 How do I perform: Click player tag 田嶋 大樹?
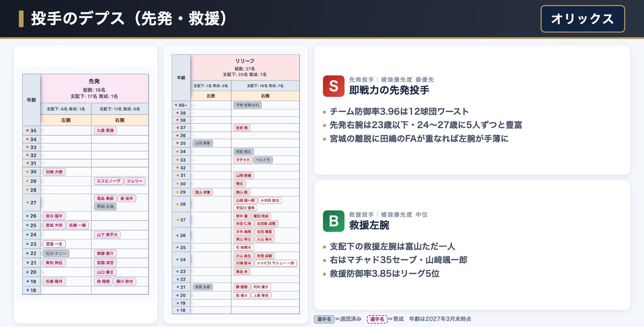tap(54, 172)
